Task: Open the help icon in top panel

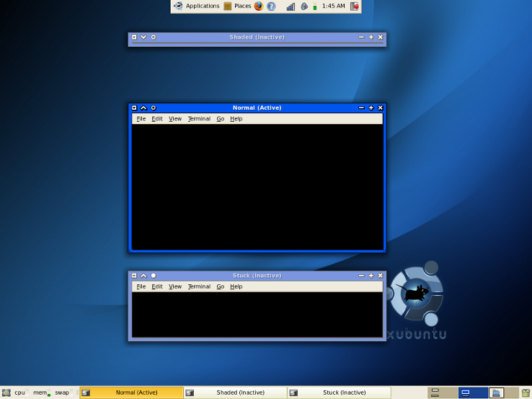Action: coord(271,6)
